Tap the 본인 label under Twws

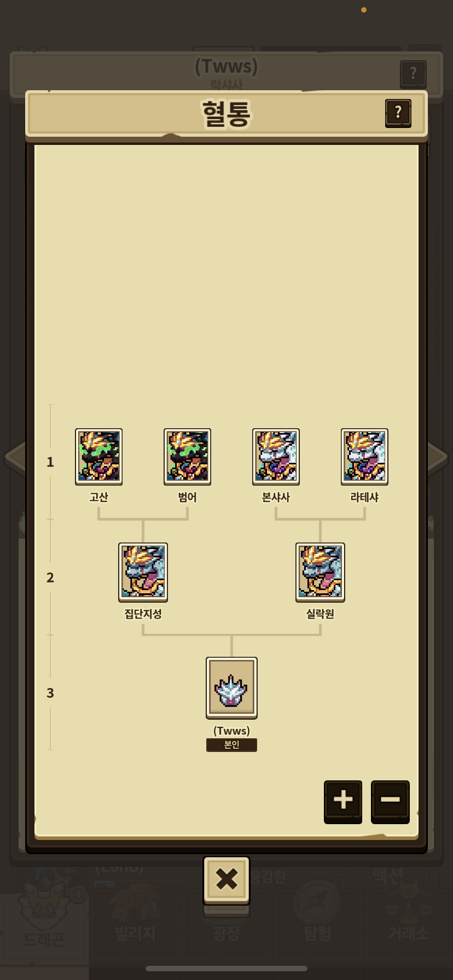(231, 745)
